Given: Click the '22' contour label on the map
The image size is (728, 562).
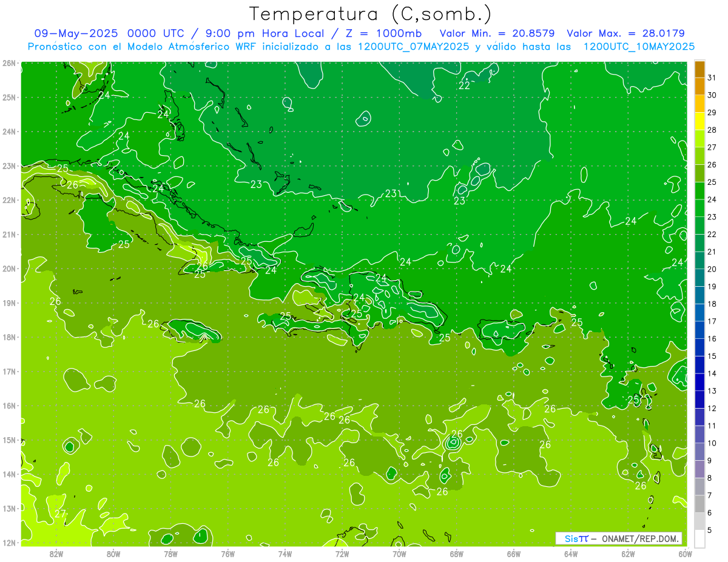Looking at the screenshot, I should (465, 85).
